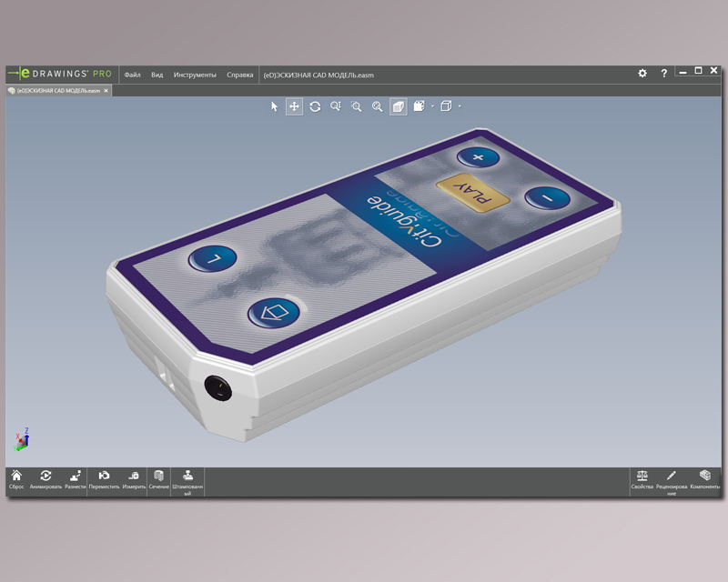The width and height of the screenshot is (728, 582).
Task: Open settings with the gear icon
Action: coord(642,73)
